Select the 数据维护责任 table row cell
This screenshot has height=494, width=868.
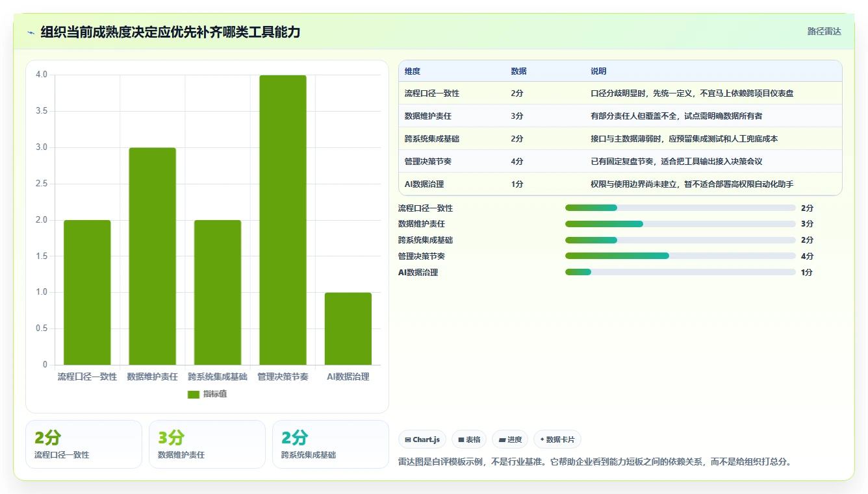[428, 116]
